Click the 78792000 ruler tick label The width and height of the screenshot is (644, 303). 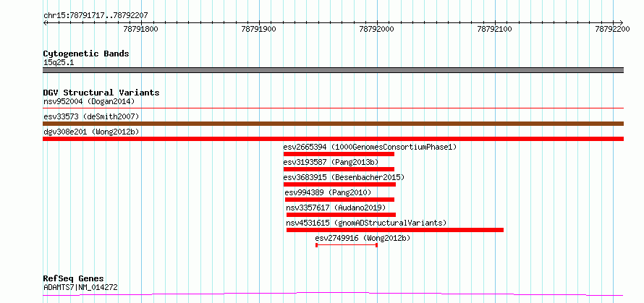point(377,29)
